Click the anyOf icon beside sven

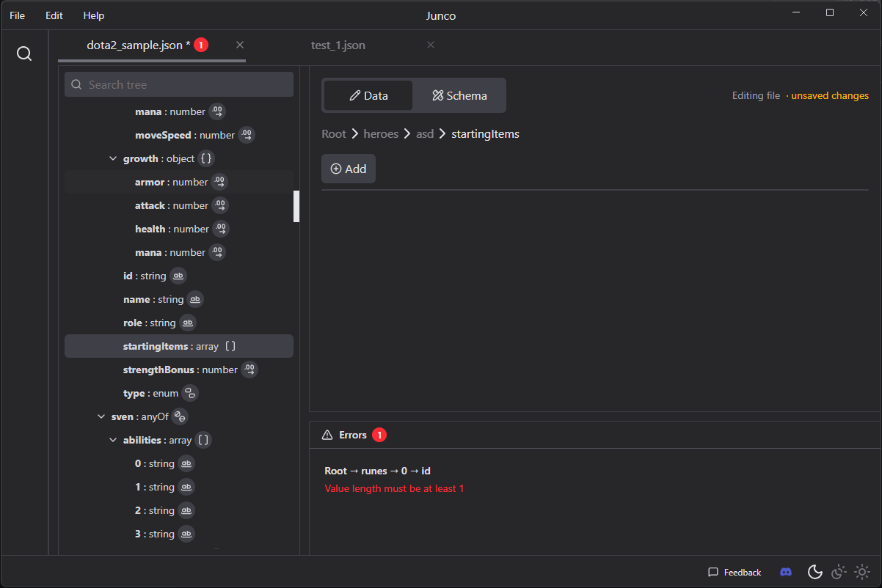tap(180, 416)
